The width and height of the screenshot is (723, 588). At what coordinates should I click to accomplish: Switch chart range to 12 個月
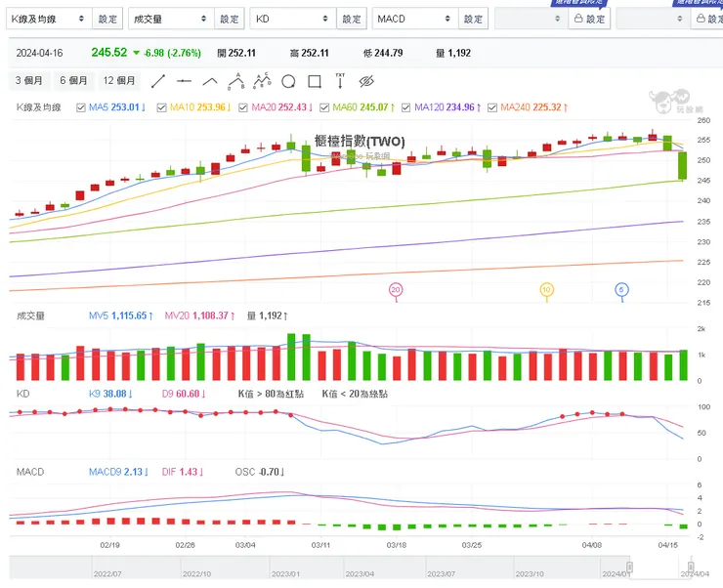[x=119, y=81]
